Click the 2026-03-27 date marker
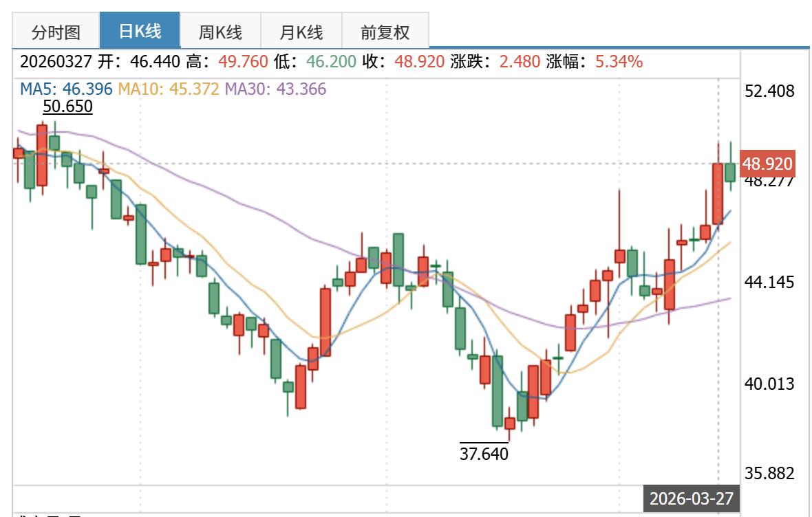 click(x=692, y=498)
